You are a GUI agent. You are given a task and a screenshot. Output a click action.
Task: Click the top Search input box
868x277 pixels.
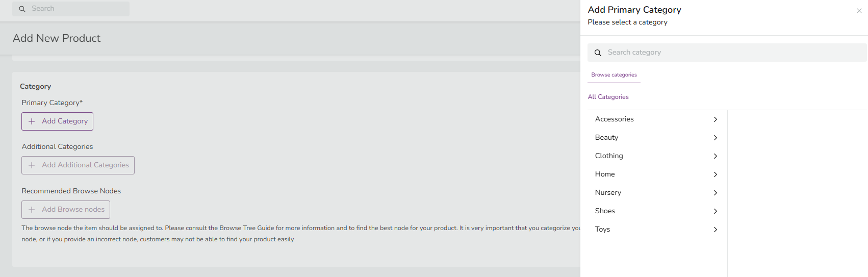[76, 9]
